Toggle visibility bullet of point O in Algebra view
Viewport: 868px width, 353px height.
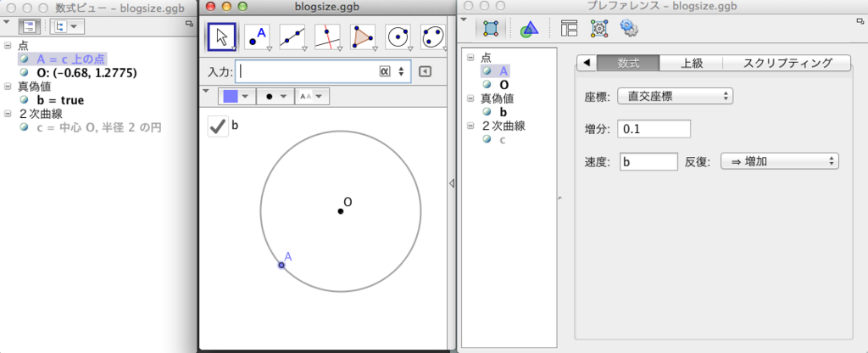pyautogui.click(x=23, y=72)
